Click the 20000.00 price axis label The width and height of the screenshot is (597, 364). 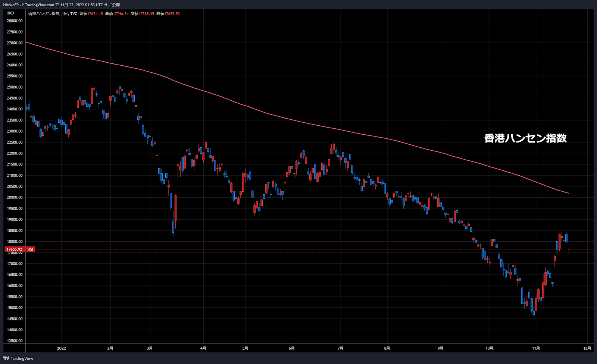(15, 197)
